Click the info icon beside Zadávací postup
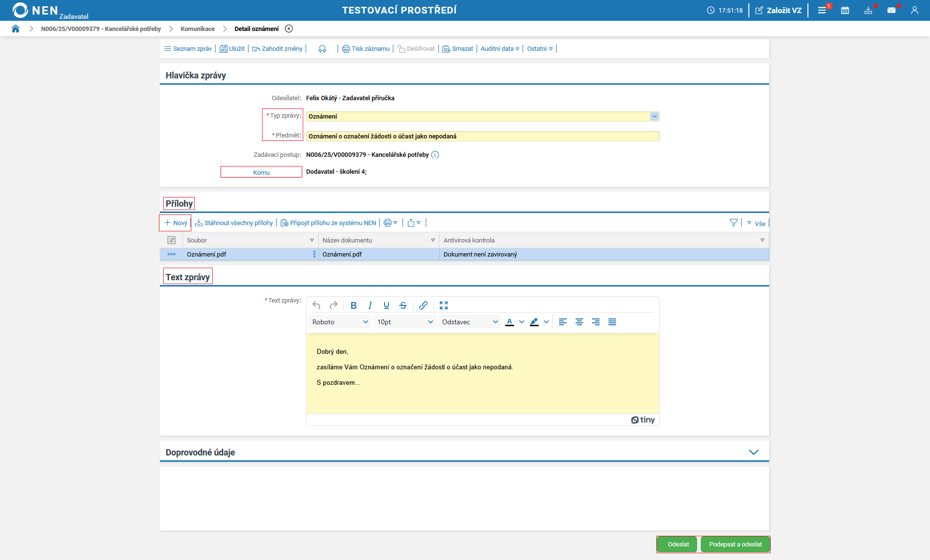 coord(435,155)
